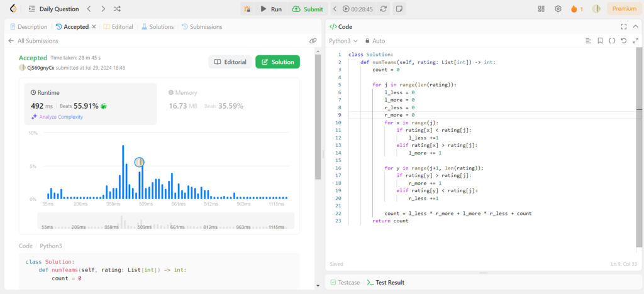Reset the timer with the refresh icon
The width and height of the screenshot is (644, 294).
click(x=384, y=9)
